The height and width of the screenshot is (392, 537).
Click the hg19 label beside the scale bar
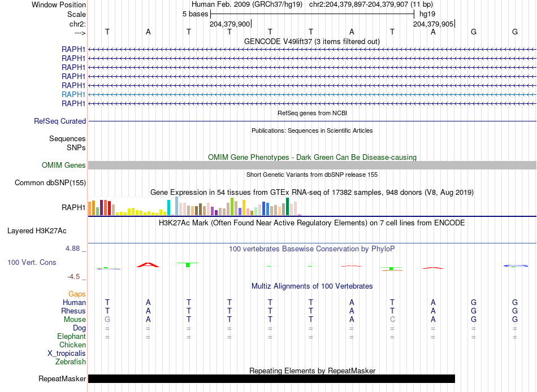click(427, 14)
